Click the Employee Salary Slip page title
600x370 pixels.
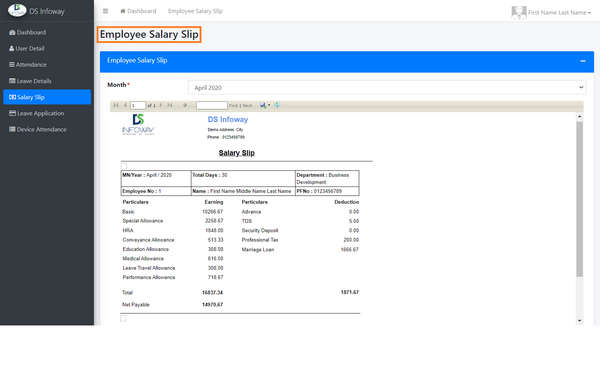point(149,34)
